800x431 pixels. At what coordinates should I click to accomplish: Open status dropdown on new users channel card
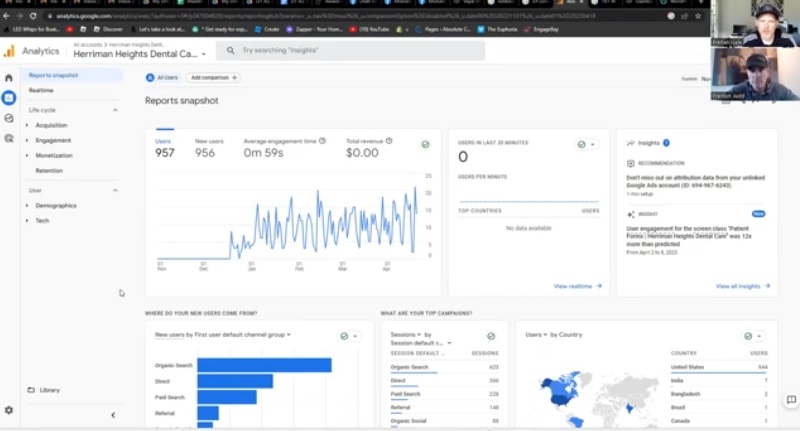[x=355, y=336]
